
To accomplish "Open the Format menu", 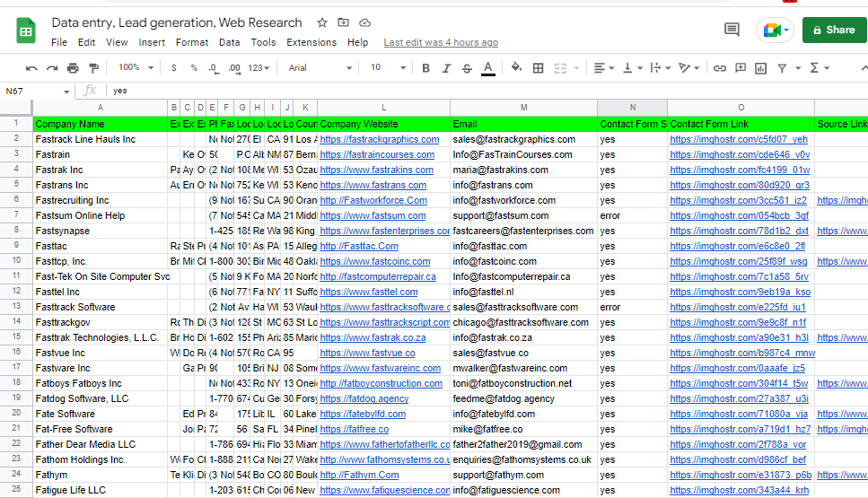I will [x=192, y=42].
